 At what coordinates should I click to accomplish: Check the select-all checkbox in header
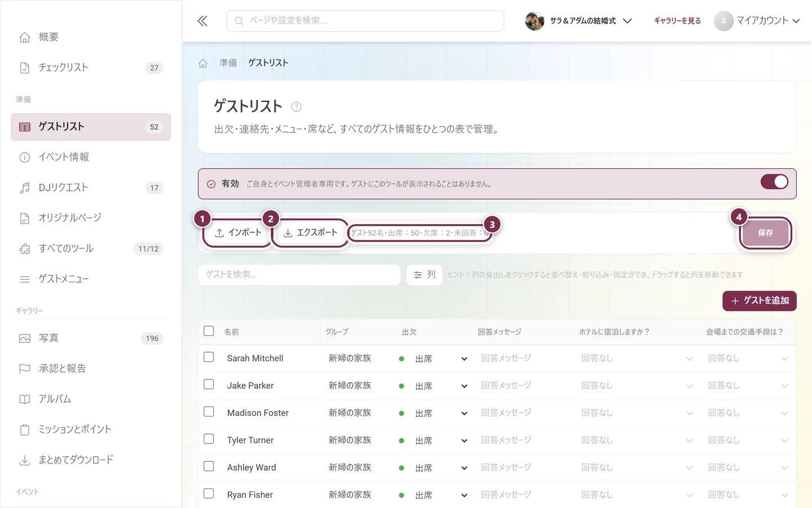(x=209, y=331)
